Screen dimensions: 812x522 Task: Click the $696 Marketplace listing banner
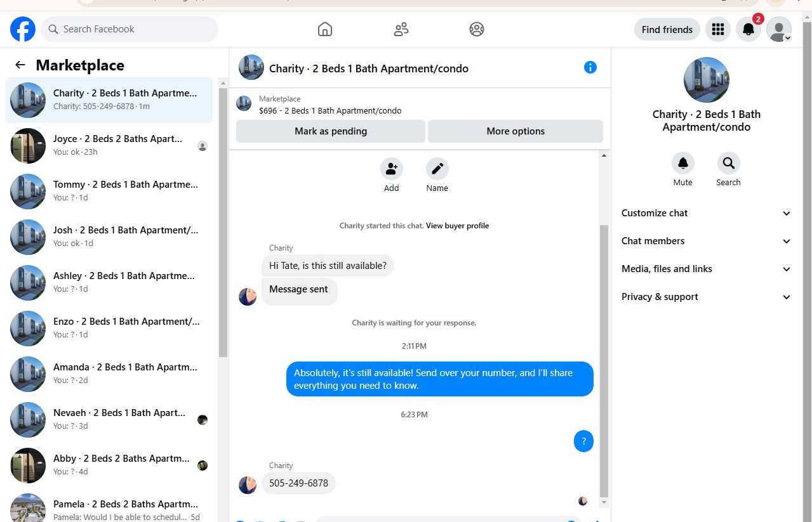[x=420, y=105]
